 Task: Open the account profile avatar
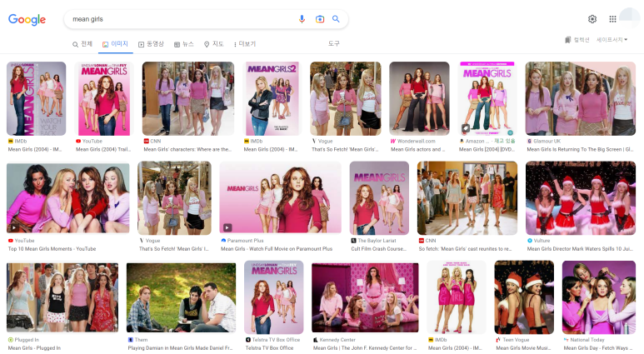click(x=629, y=18)
